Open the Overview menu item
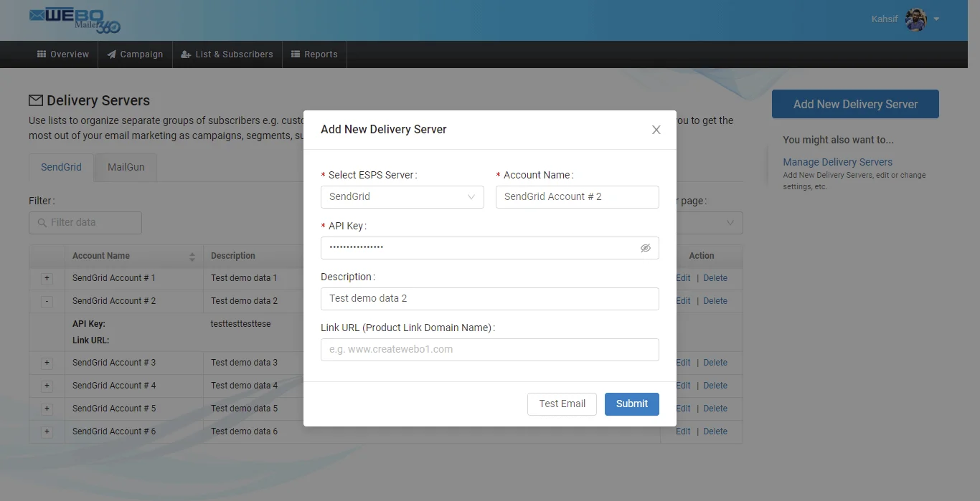Viewport: 980px width, 501px height. (x=63, y=54)
